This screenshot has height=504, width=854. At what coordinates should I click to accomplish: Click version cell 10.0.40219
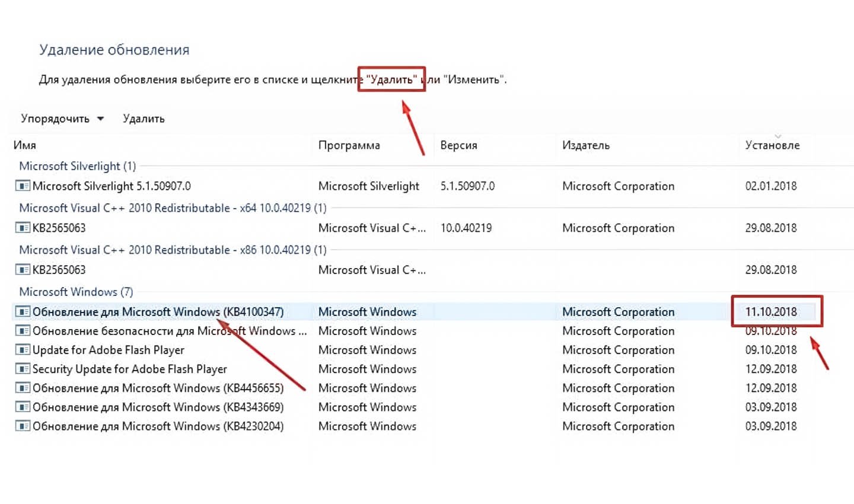[x=466, y=228]
